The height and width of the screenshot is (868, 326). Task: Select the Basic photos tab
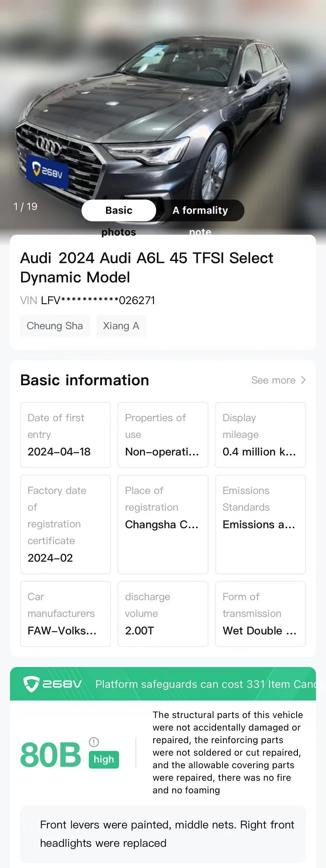click(119, 210)
